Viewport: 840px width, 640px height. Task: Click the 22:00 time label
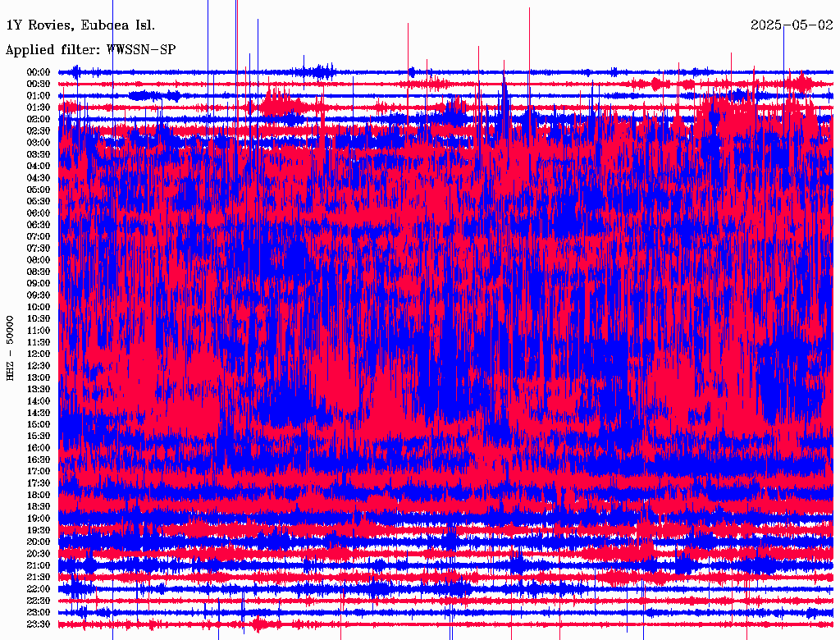point(39,588)
